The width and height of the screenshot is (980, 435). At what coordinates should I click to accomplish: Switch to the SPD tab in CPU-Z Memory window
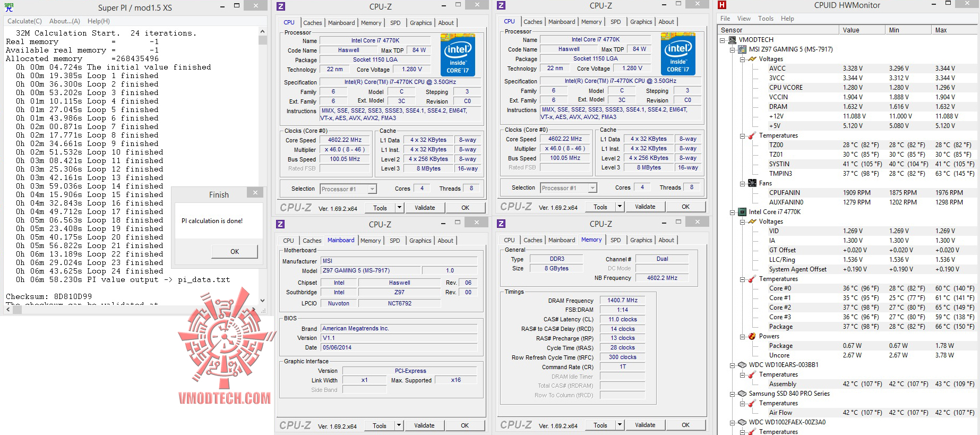pos(615,240)
